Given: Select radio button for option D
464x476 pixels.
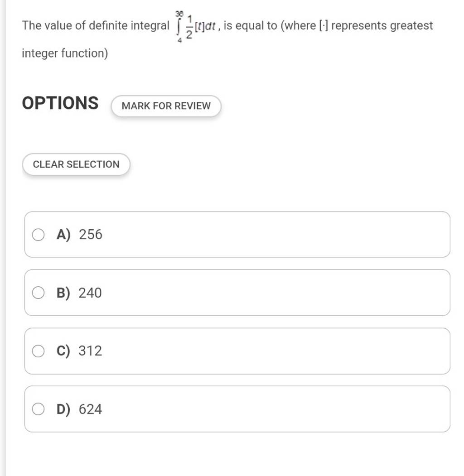Looking at the screenshot, I should click(38, 409).
